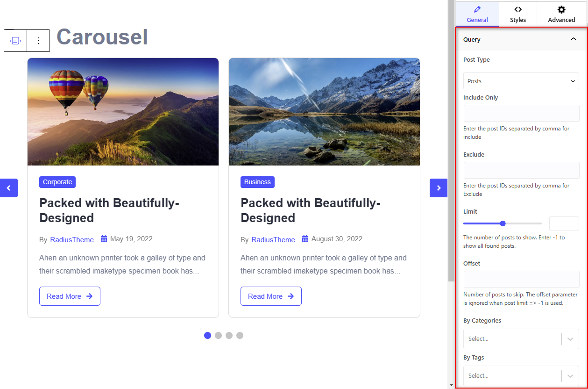Click the editor canvas vertical scrollbar
The width and height of the screenshot is (588, 389).
coord(451,140)
